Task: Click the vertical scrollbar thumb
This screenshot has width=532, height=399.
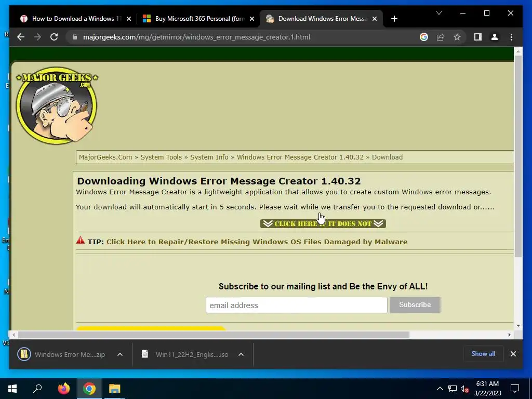Action: (518, 156)
